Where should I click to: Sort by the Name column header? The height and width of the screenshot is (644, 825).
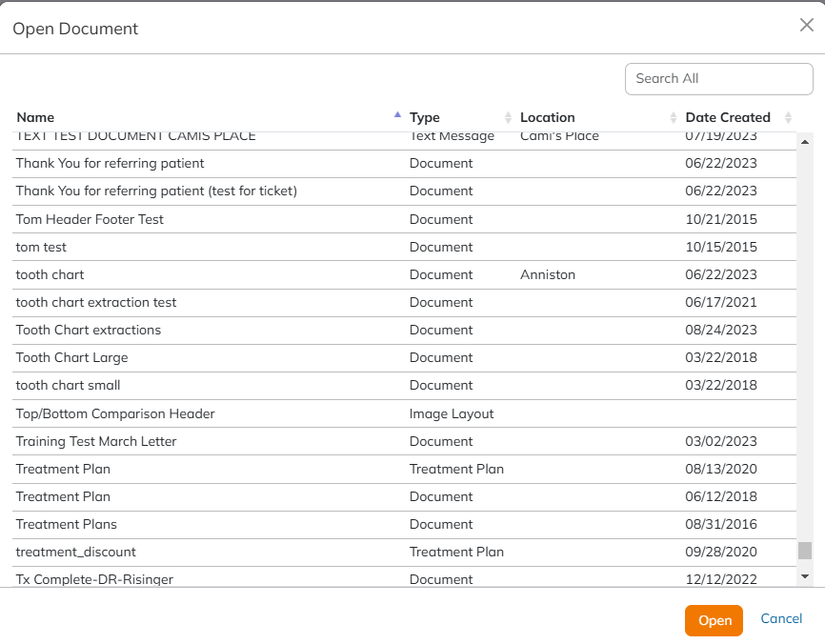point(35,117)
